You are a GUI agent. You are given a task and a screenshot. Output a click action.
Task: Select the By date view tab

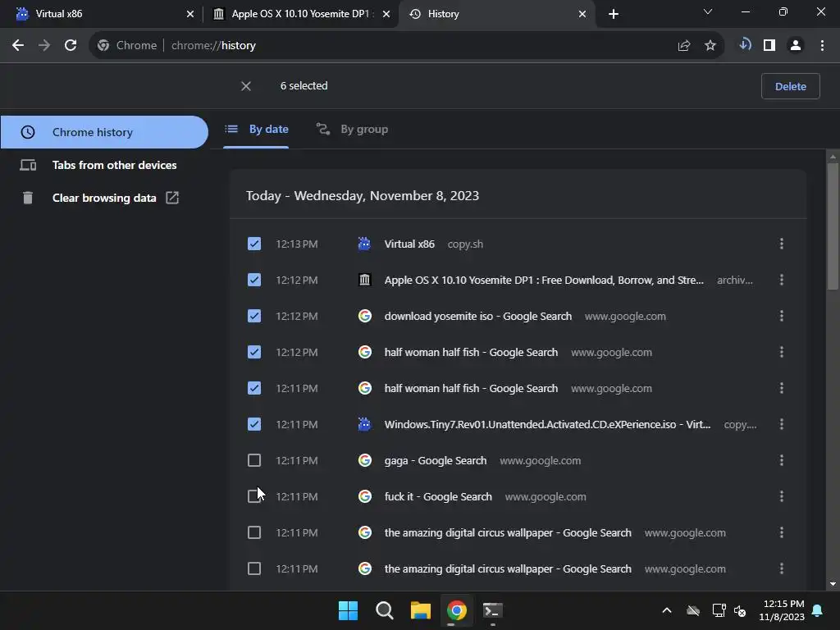coord(256,129)
